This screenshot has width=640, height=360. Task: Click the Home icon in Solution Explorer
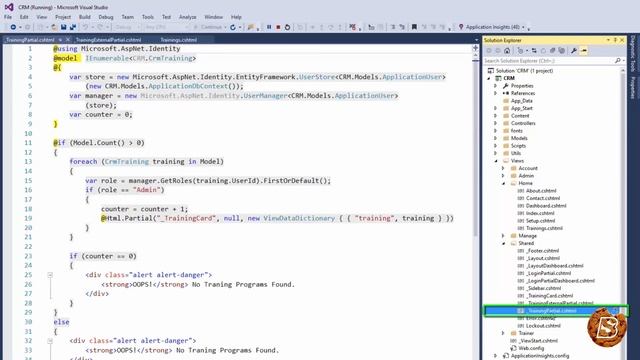pyautogui.click(x=507, y=51)
